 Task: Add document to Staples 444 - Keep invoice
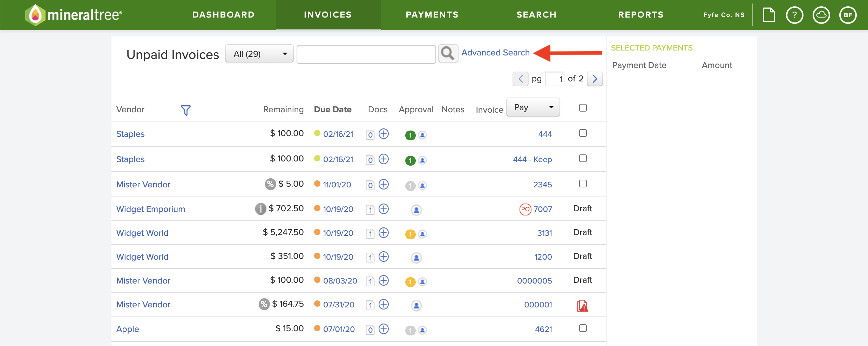point(384,159)
